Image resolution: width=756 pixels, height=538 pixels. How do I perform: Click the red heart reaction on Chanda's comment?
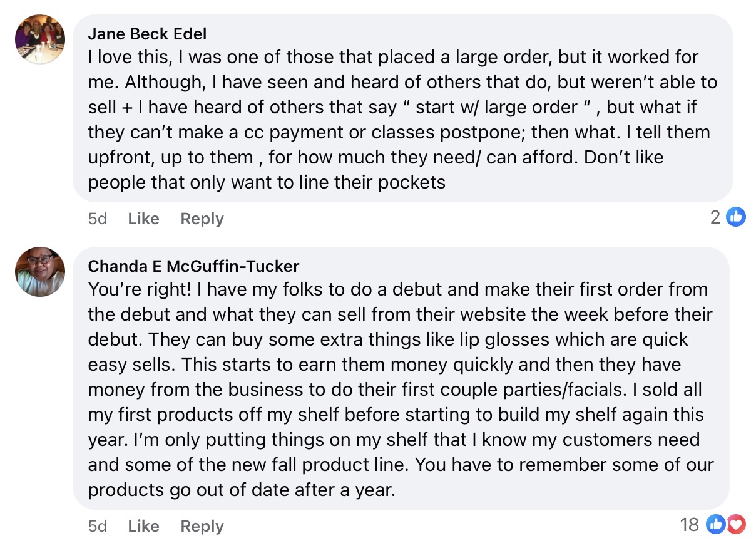(735, 525)
